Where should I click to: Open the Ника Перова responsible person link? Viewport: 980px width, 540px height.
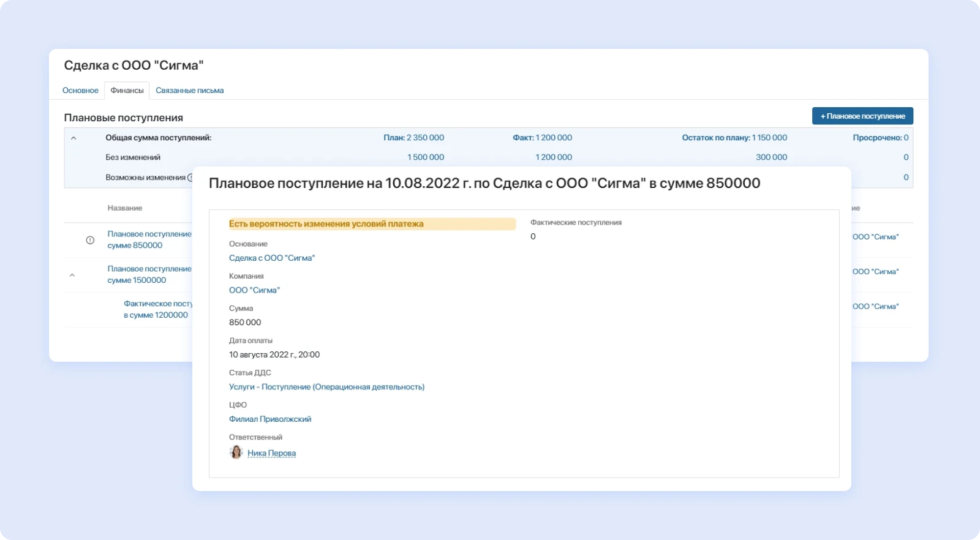[x=271, y=454]
